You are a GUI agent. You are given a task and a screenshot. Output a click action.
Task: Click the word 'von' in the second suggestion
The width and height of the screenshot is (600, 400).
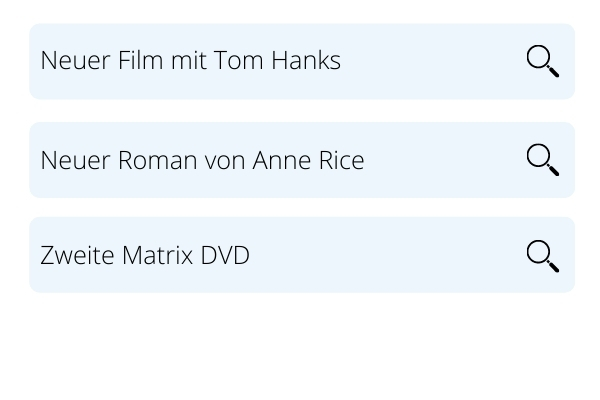[224, 160]
